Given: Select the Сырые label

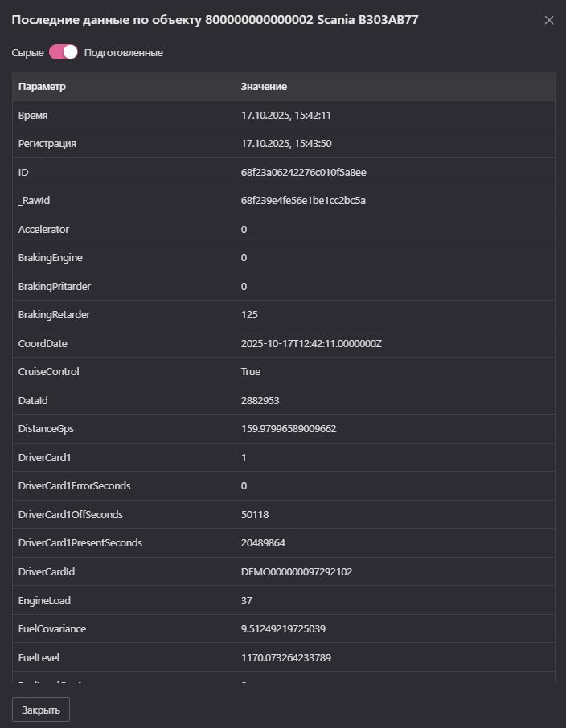Looking at the screenshot, I should tap(27, 53).
